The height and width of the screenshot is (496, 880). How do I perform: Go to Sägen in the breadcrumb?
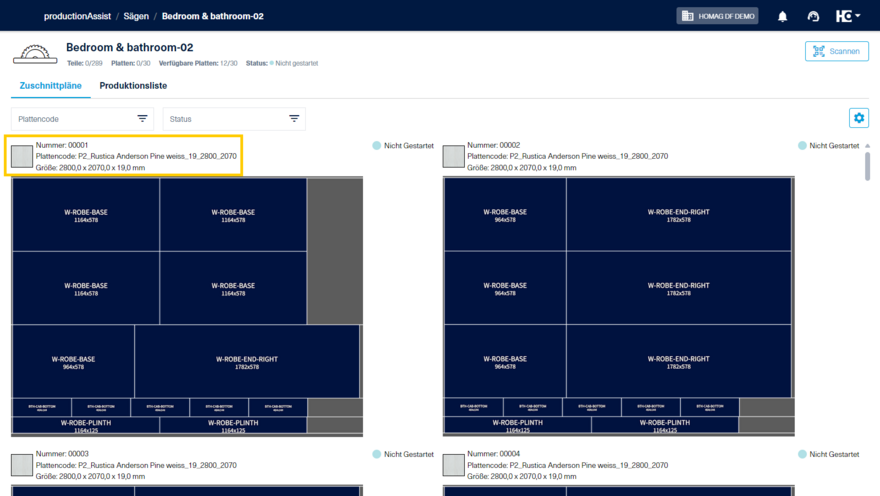[136, 16]
